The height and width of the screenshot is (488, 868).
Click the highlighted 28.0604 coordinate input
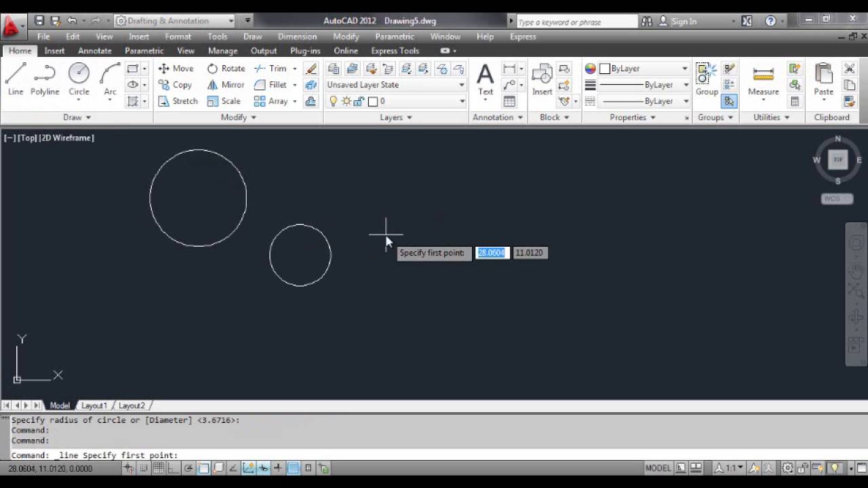492,253
